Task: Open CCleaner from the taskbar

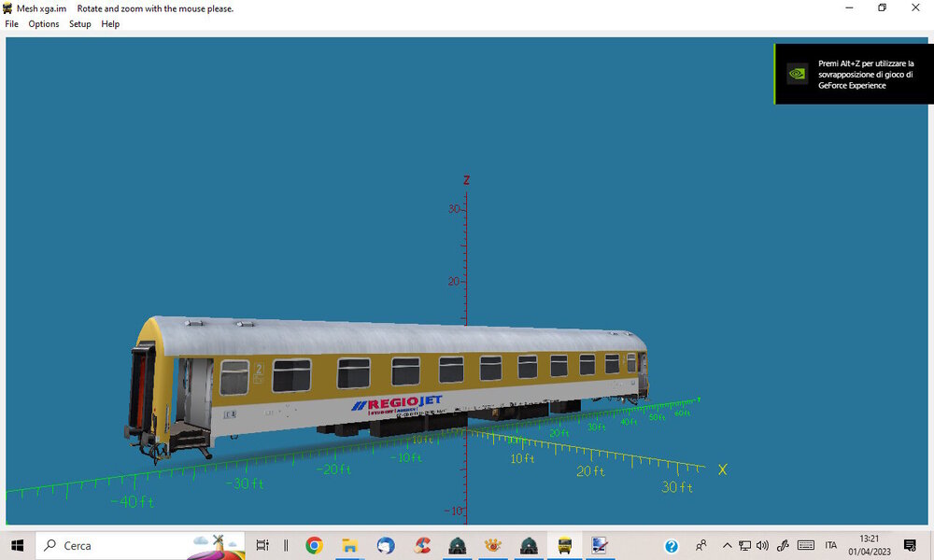Action: point(422,545)
